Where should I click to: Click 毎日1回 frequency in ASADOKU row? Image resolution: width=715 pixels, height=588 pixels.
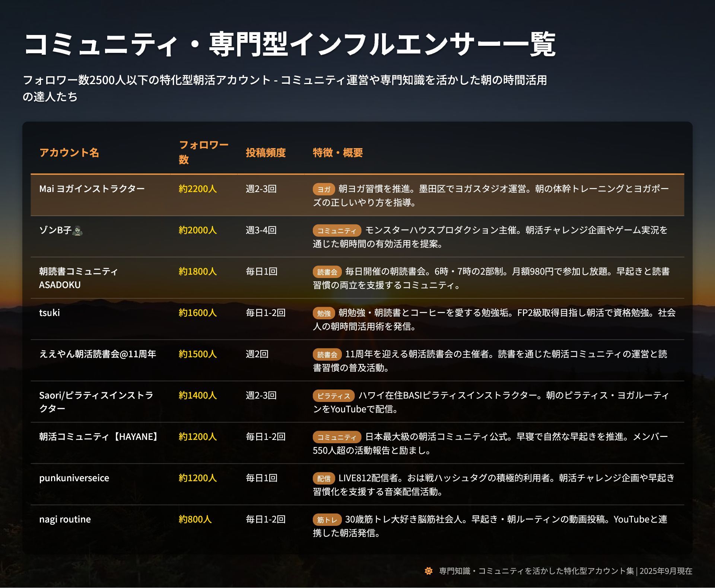point(261,271)
